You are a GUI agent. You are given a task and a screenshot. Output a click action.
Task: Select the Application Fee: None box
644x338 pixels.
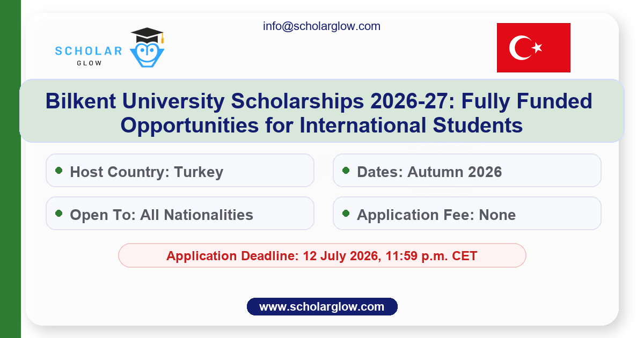coord(467,214)
